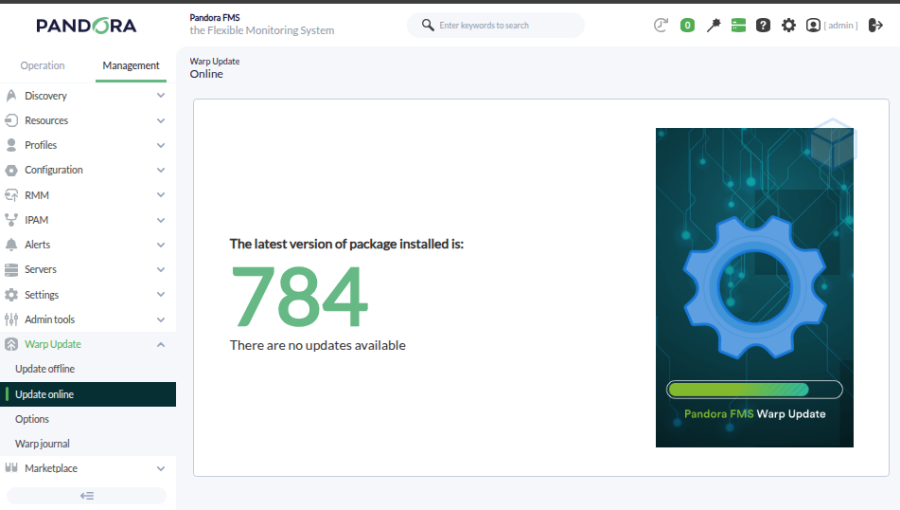Click the Configuration menu icon
This screenshot has height=510, width=900.
[11, 170]
